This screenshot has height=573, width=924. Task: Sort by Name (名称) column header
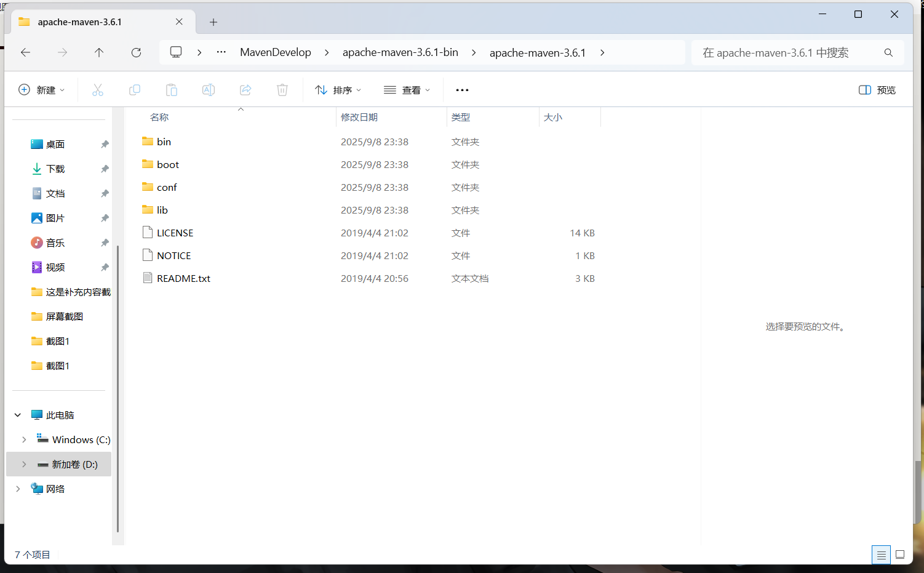(231, 117)
